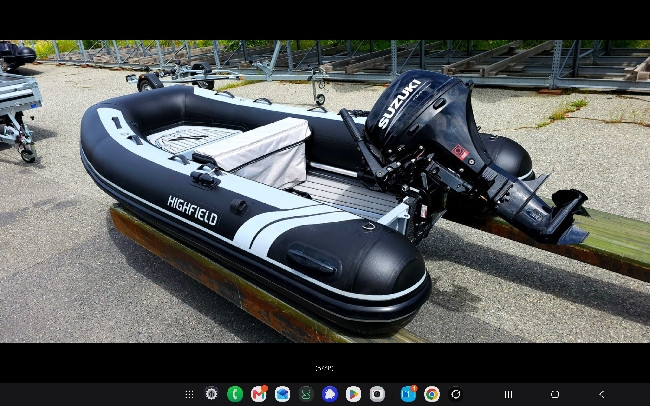Tap the recent apps navigation button
The image size is (650, 406).
[508, 394]
